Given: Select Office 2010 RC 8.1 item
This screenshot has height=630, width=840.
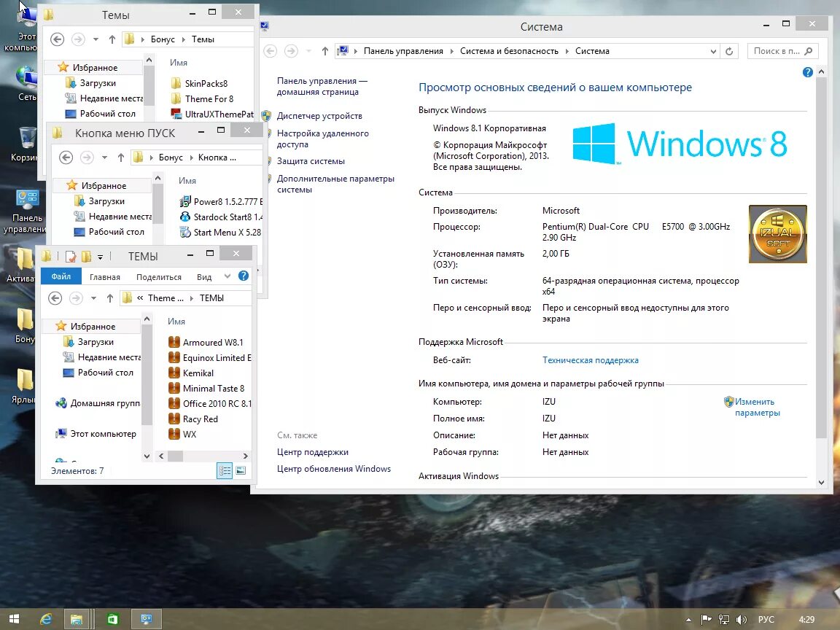Looking at the screenshot, I should click(209, 403).
